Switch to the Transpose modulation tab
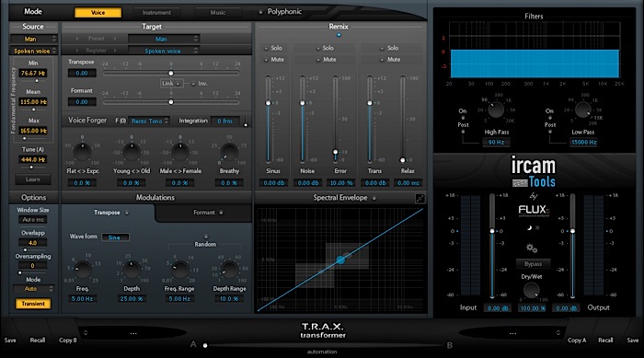 coord(108,213)
